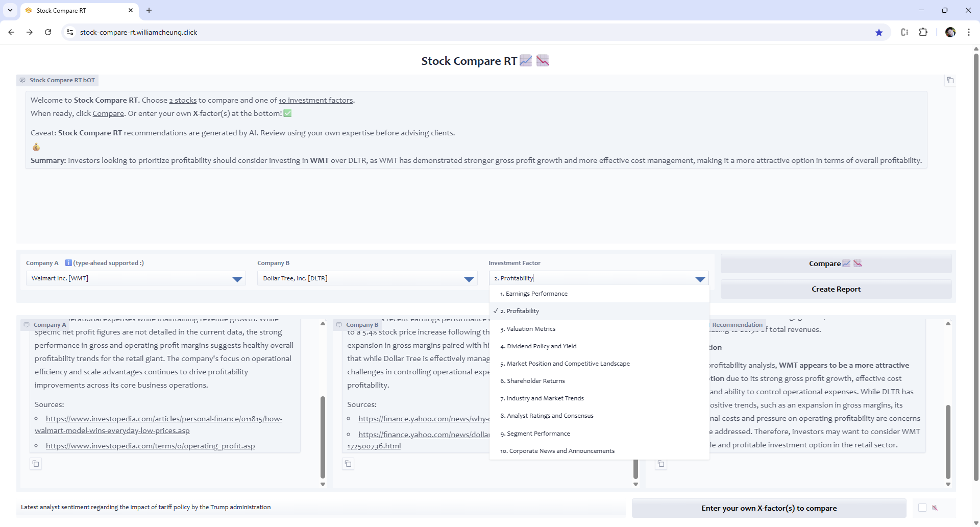Copy the Company A analysis text
This screenshot has height=527, width=980.
point(36,464)
